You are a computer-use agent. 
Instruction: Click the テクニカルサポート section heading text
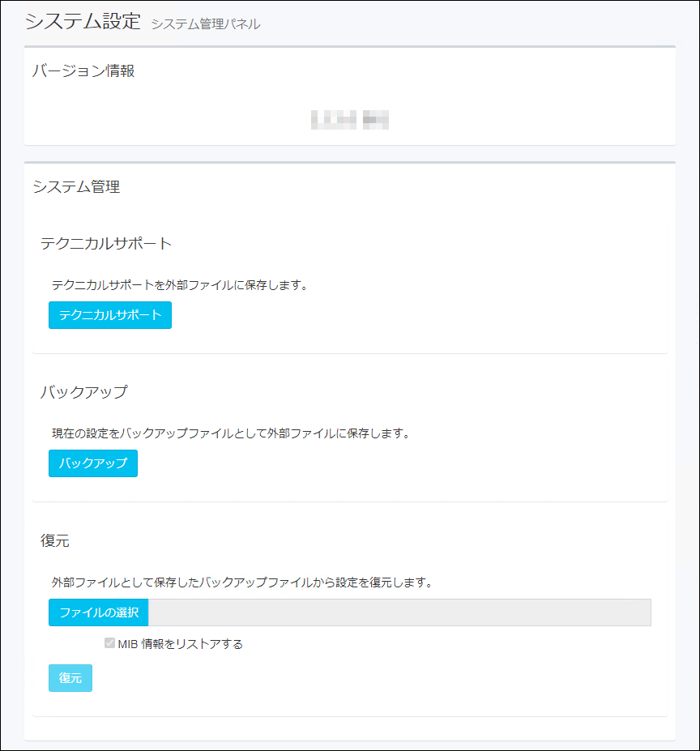(x=106, y=243)
